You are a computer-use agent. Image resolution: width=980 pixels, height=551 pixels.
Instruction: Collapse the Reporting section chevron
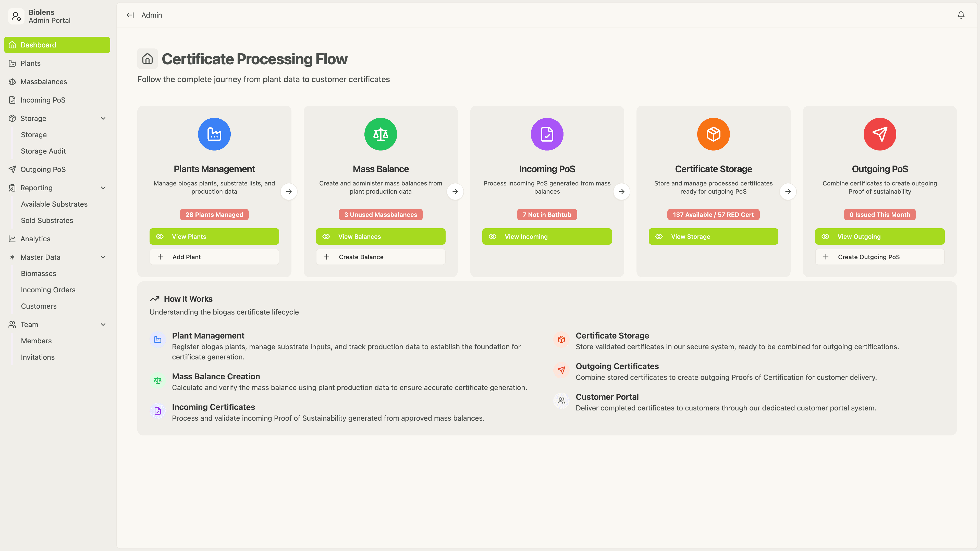103,187
